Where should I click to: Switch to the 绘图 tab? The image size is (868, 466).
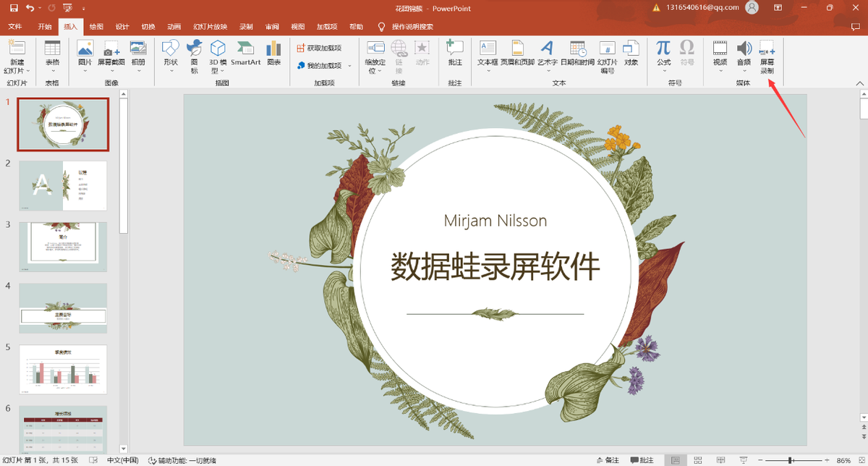pos(96,27)
